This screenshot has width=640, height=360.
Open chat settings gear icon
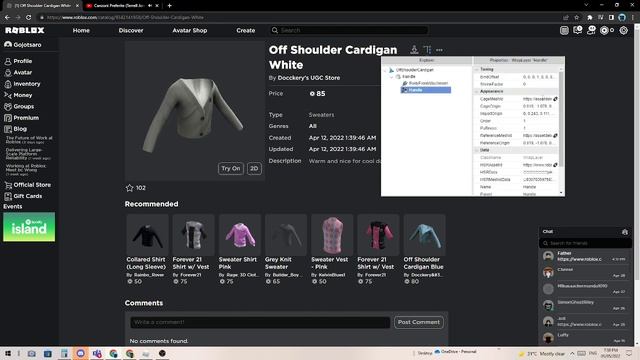[x=624, y=232]
